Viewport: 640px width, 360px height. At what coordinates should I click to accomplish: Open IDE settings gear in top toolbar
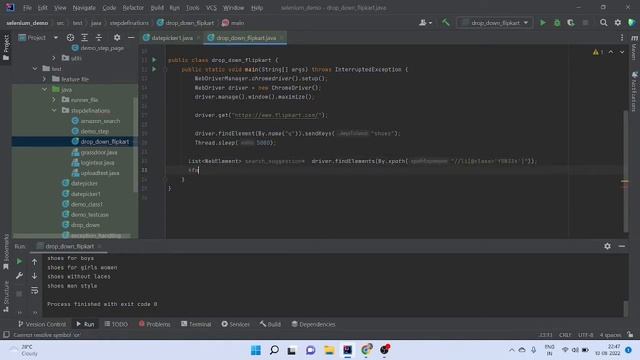(x=618, y=23)
